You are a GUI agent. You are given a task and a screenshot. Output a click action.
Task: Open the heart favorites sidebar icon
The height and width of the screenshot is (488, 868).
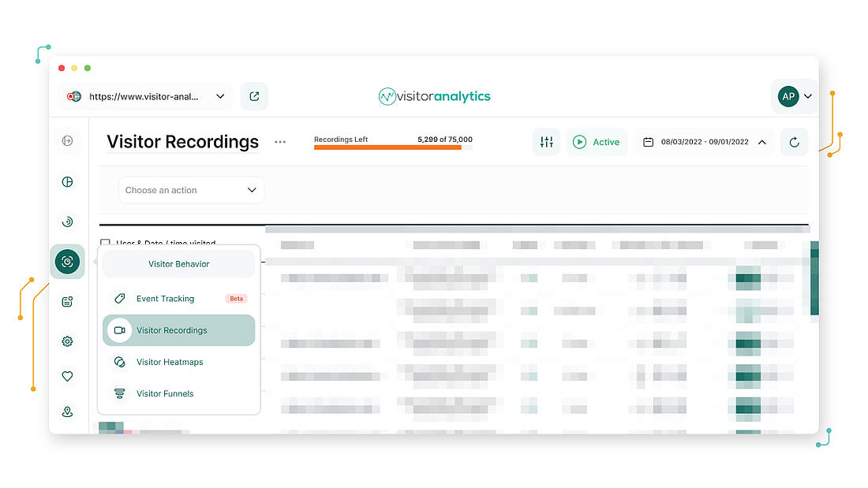68,376
